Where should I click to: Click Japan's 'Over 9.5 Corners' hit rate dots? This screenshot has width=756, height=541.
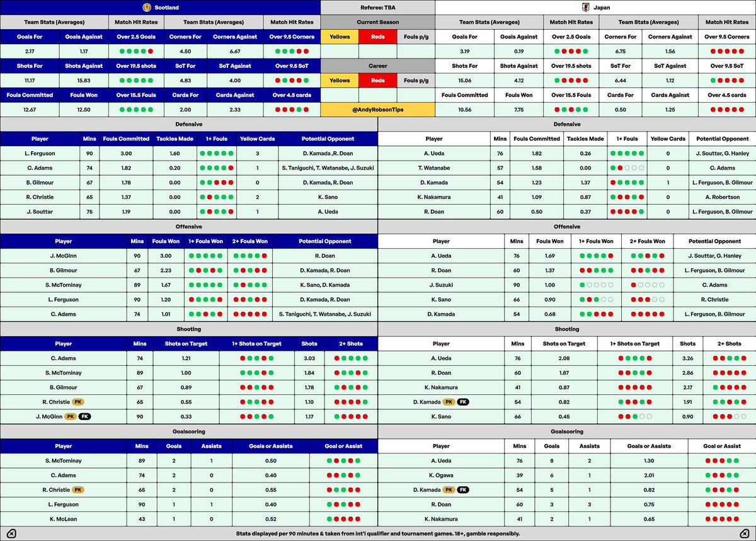(x=726, y=51)
